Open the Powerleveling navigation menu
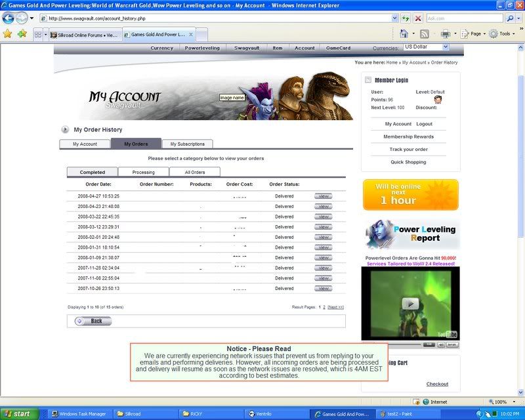This screenshot has width=525, height=420. (202, 48)
